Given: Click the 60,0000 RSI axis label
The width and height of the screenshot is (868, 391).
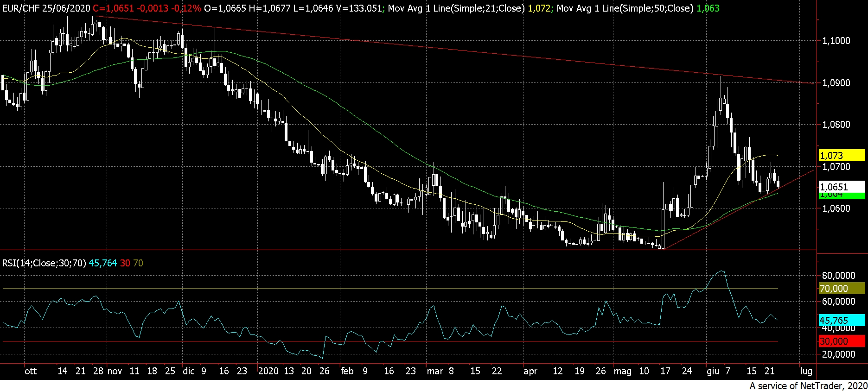Looking at the screenshot, I should click(x=838, y=302).
